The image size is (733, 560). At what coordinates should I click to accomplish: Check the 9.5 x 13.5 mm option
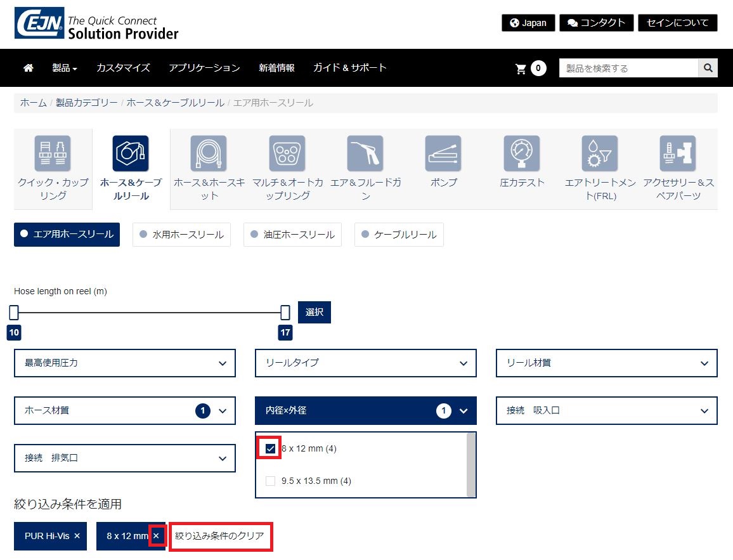[x=271, y=481]
